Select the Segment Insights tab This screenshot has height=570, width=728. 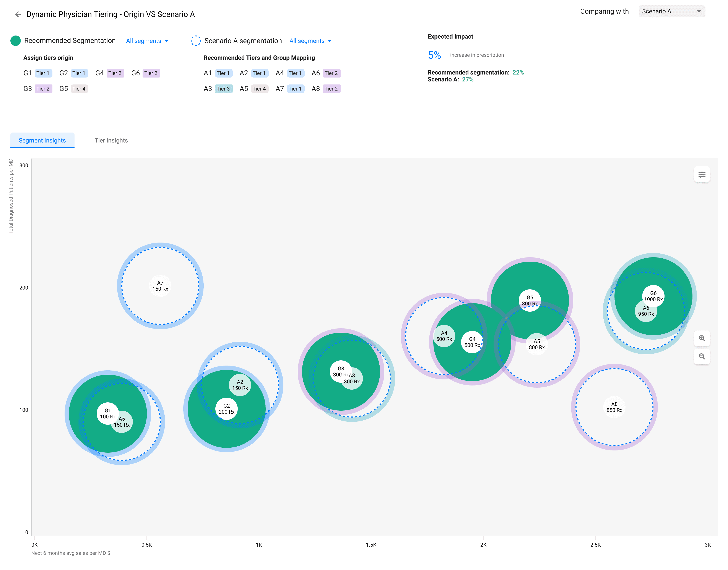(x=42, y=141)
